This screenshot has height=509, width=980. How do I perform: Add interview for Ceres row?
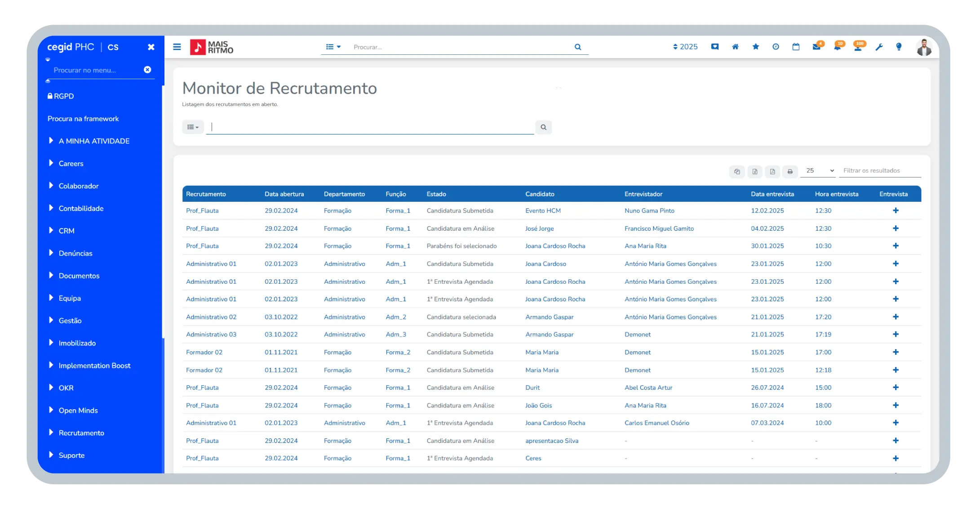[896, 458]
